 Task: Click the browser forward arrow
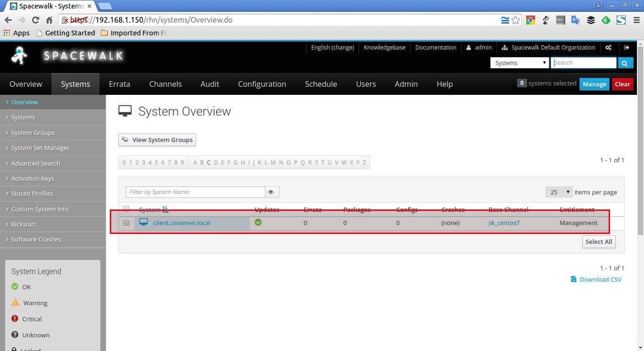[22, 20]
